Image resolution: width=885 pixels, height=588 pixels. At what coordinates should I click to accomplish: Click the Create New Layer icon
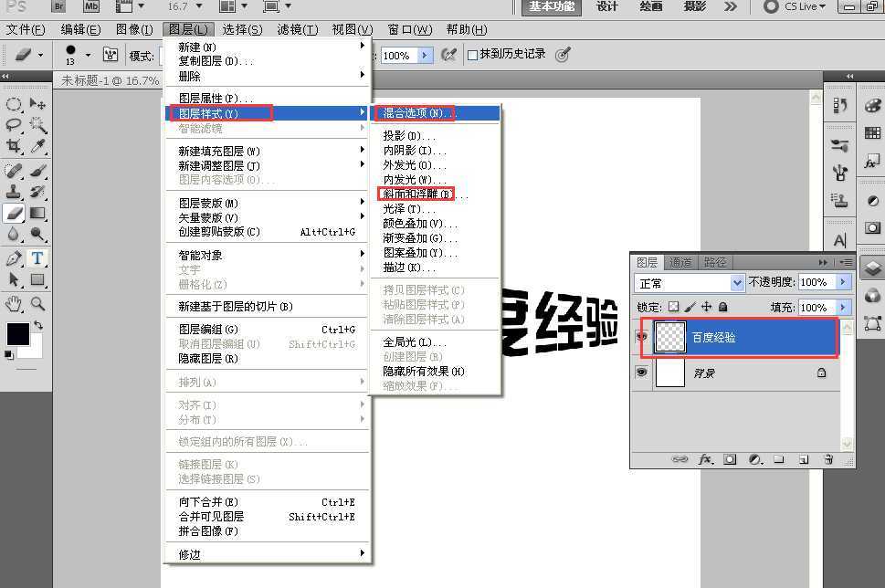coord(806,458)
